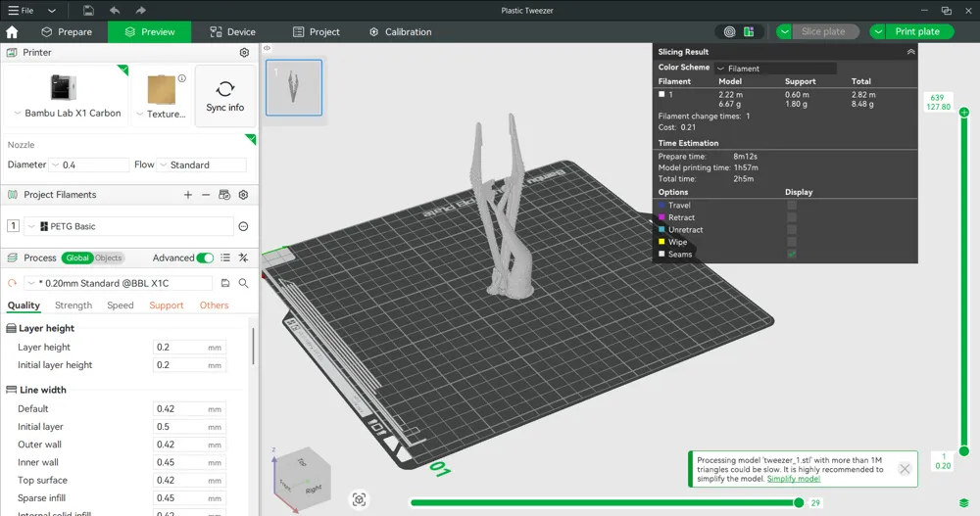Select plate 1 thumbnail
The height and width of the screenshot is (516, 980).
(294, 87)
